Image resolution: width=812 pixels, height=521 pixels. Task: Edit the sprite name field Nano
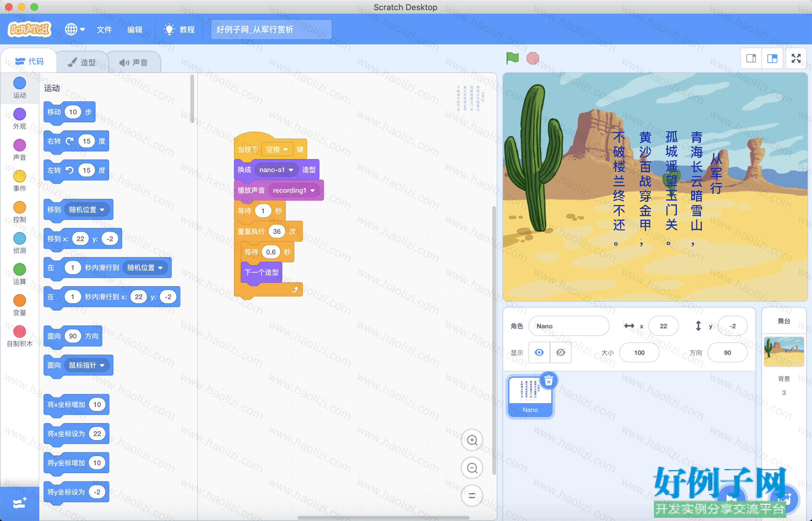(569, 326)
